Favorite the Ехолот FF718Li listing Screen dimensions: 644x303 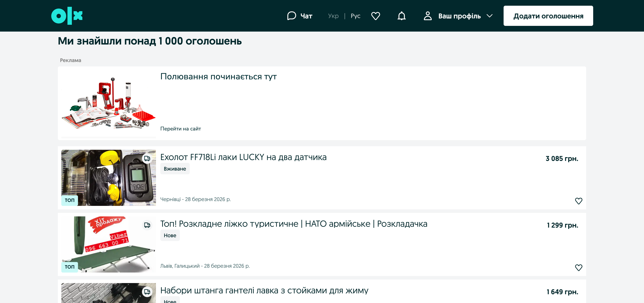(579, 201)
